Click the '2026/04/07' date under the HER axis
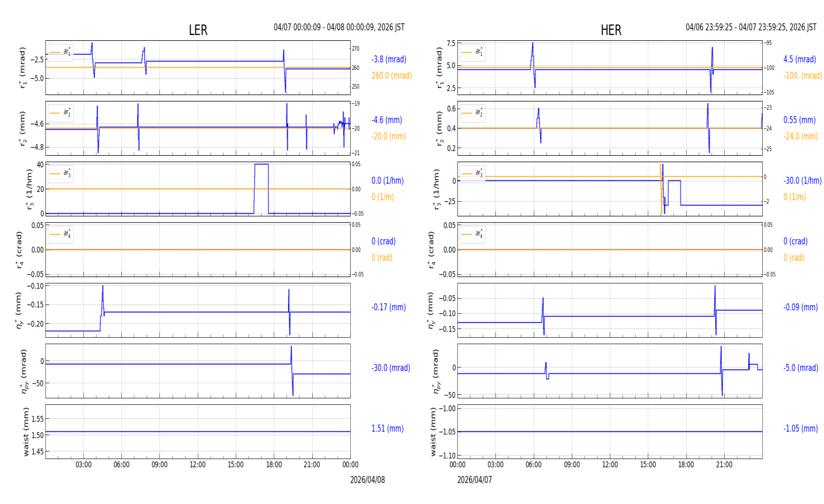This screenshot has height=504, width=824. click(474, 480)
